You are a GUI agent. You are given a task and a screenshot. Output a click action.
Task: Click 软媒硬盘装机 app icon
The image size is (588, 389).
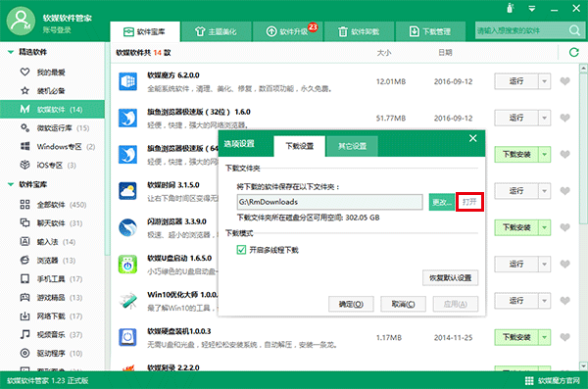tap(127, 337)
